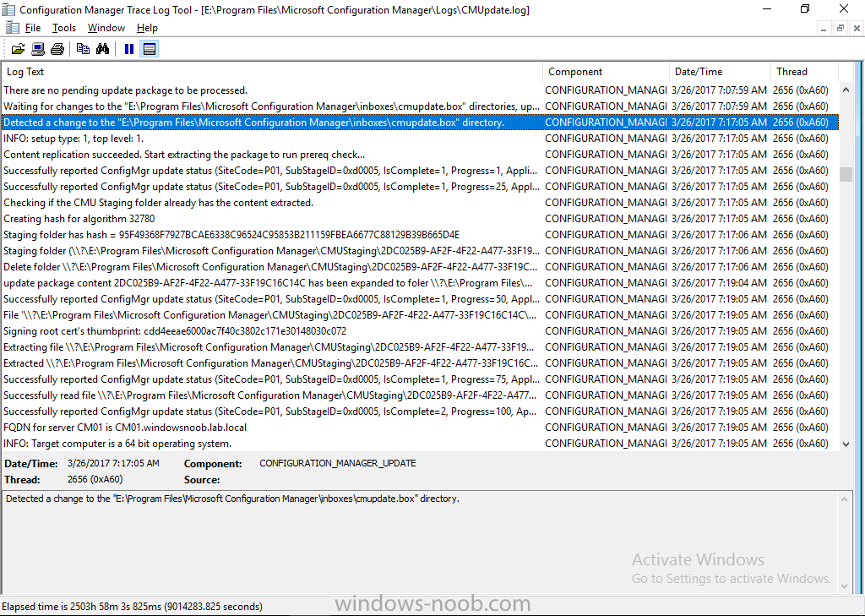Click the 7:19:04 AM time cell
This screenshot has height=616, width=865.
(719, 282)
